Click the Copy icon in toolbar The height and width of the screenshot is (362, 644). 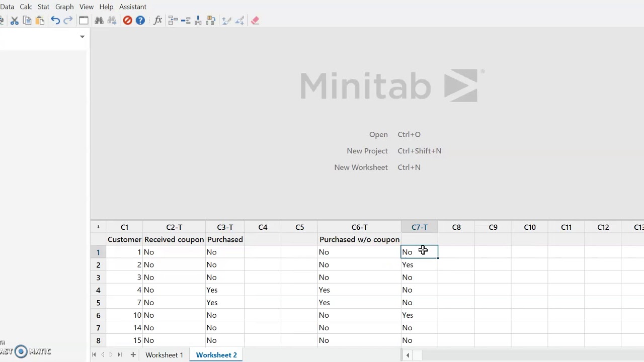pos(27,21)
